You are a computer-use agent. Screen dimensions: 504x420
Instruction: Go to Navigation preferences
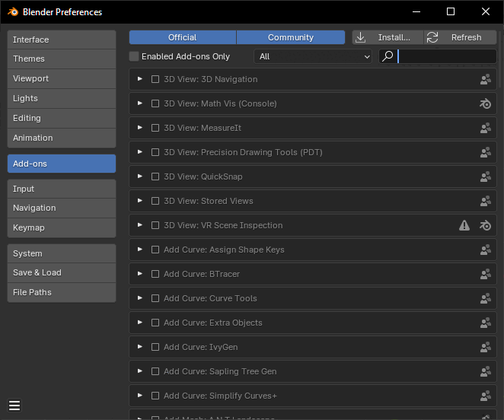click(62, 208)
